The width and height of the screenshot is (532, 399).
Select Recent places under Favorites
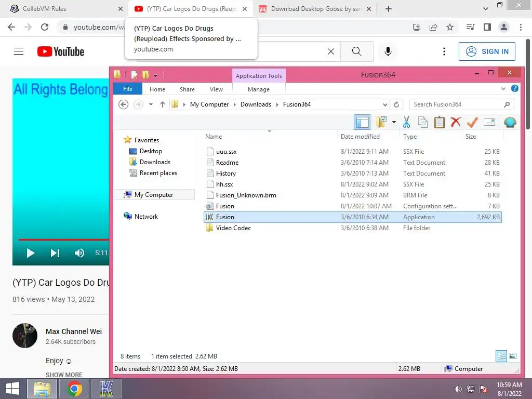click(158, 172)
